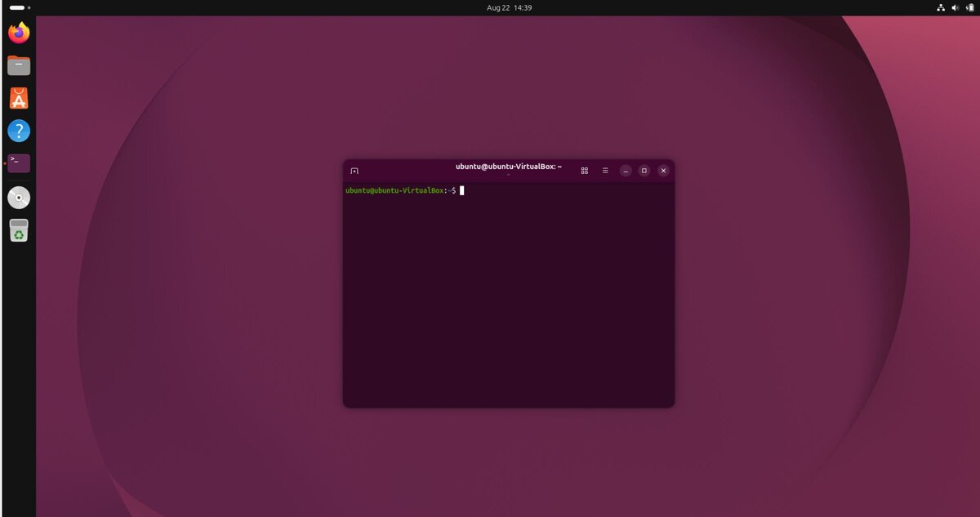Open the optical disc icon in dock

coord(19,198)
